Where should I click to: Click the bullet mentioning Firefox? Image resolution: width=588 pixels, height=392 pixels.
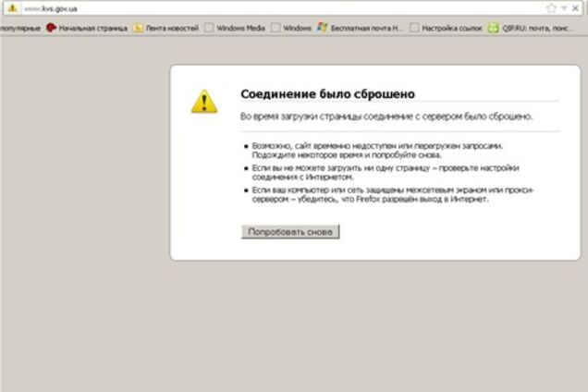coord(393,194)
